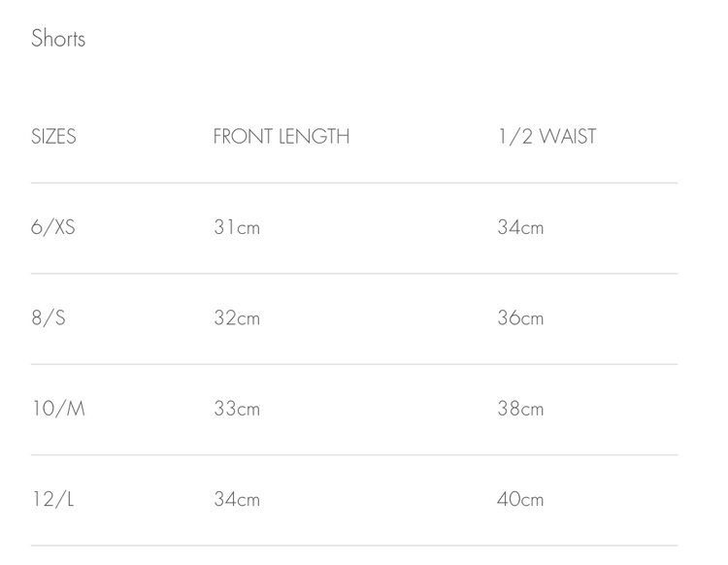Click the 10/M size row label
Image resolution: width=728 pixels, height=565 pixels.
(x=58, y=409)
